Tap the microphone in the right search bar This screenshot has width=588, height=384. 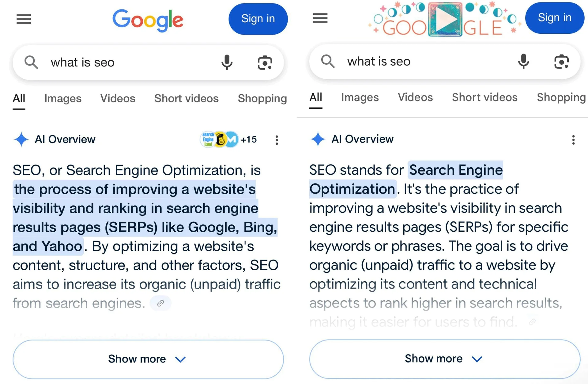coord(524,61)
